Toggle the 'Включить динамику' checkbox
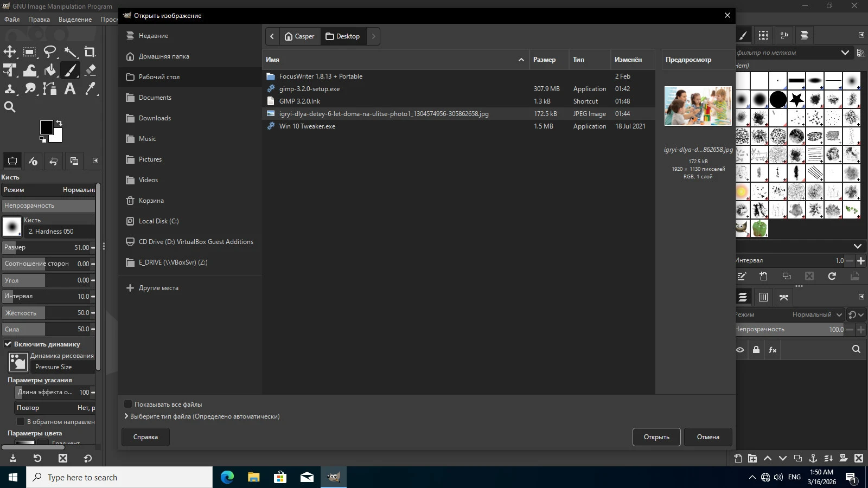Screen dimensions: 868x488 click(x=8, y=344)
